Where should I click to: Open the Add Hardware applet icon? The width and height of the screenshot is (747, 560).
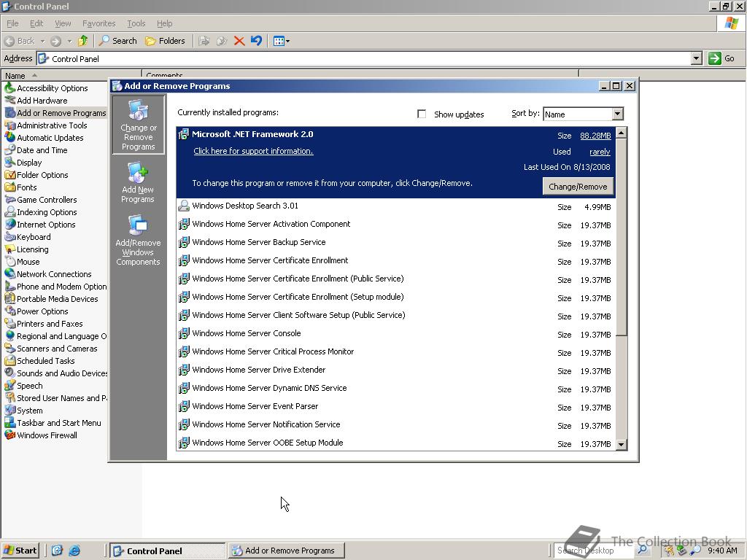(x=9, y=101)
